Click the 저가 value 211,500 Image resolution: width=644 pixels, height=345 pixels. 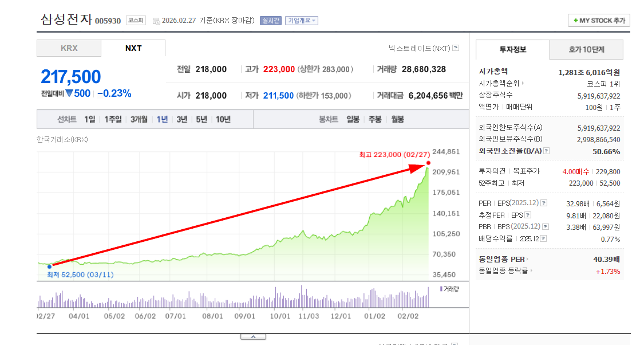278,96
